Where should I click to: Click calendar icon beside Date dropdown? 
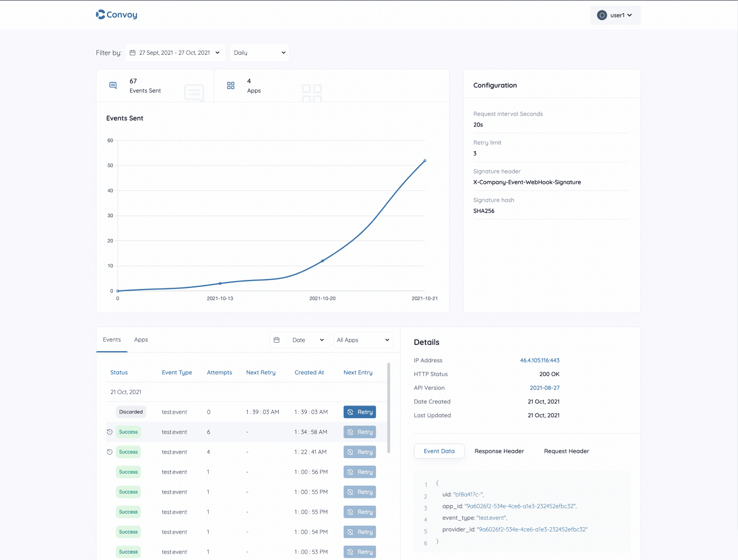click(277, 340)
